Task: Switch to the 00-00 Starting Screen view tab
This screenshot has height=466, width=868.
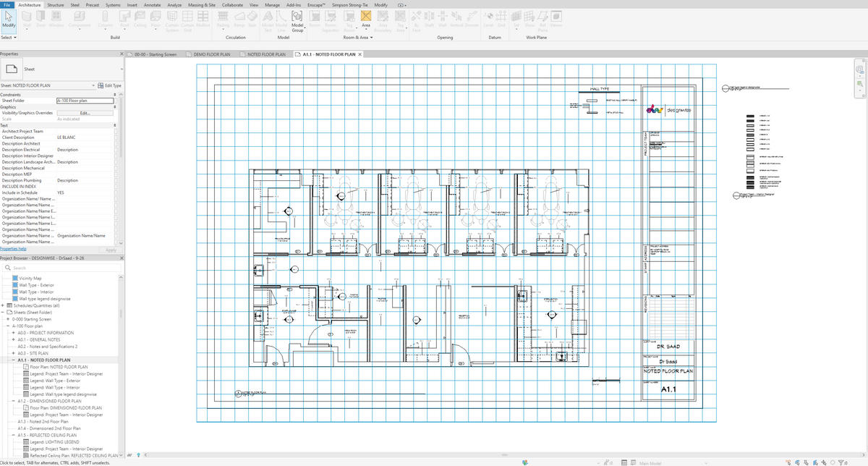Action: coord(155,54)
